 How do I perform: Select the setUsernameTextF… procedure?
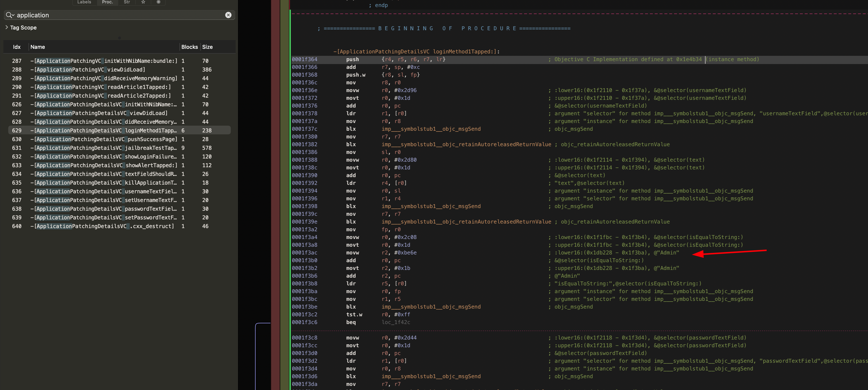pos(119,200)
